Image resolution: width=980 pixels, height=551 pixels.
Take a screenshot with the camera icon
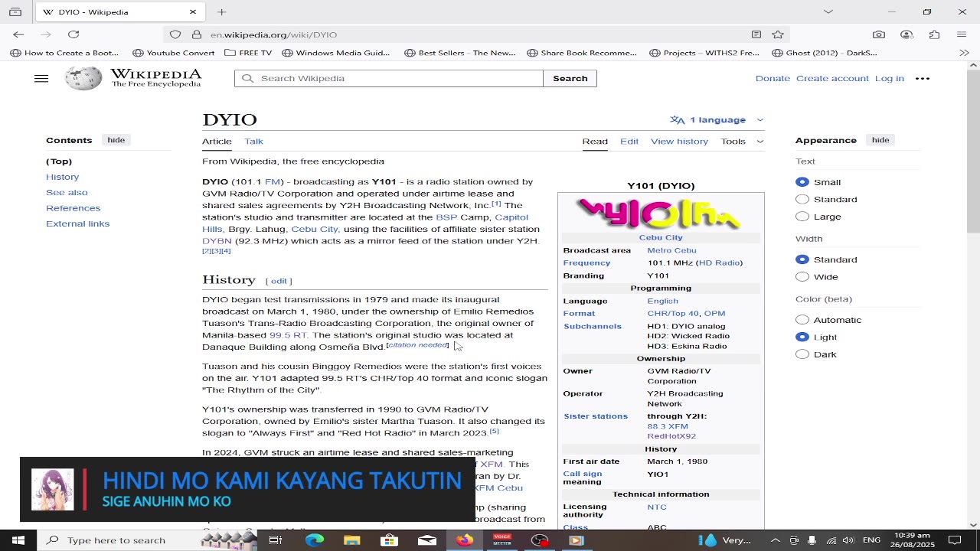pyautogui.click(x=879, y=34)
